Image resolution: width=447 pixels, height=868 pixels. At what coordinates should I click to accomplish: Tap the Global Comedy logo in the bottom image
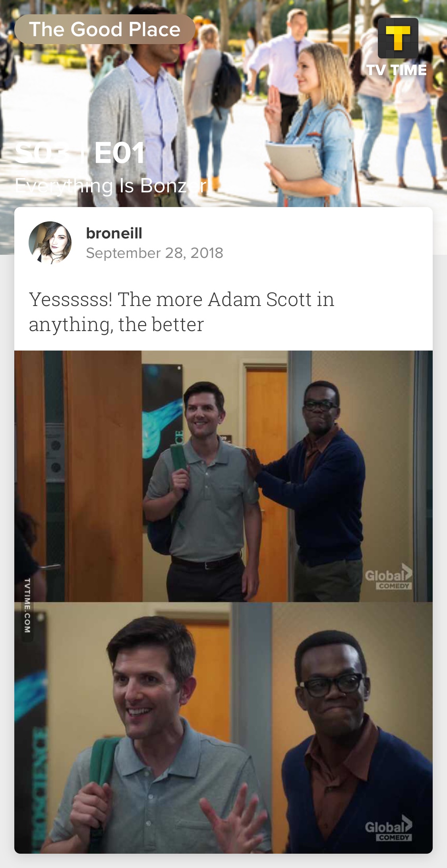click(x=389, y=828)
